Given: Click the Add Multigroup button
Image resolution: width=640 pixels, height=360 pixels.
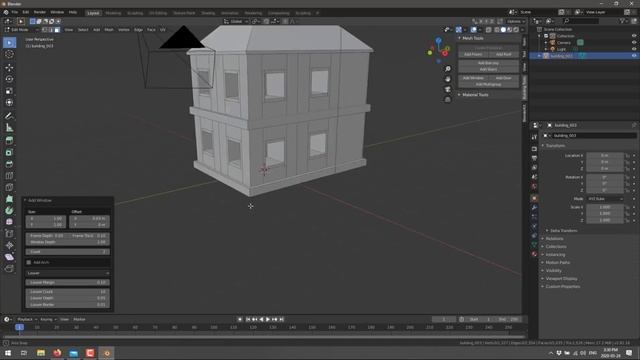Looking at the screenshot, I should 489,84.
